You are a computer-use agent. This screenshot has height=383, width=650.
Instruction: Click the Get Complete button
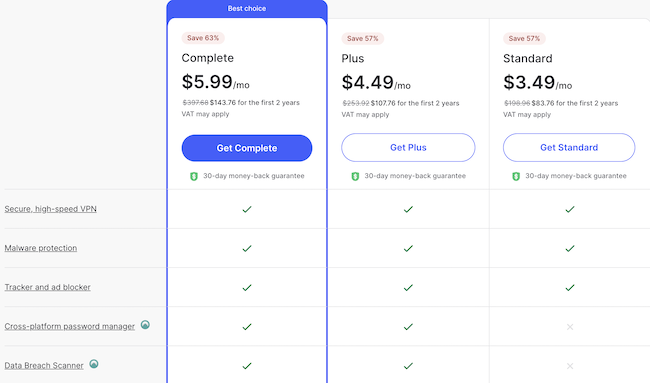tap(247, 148)
